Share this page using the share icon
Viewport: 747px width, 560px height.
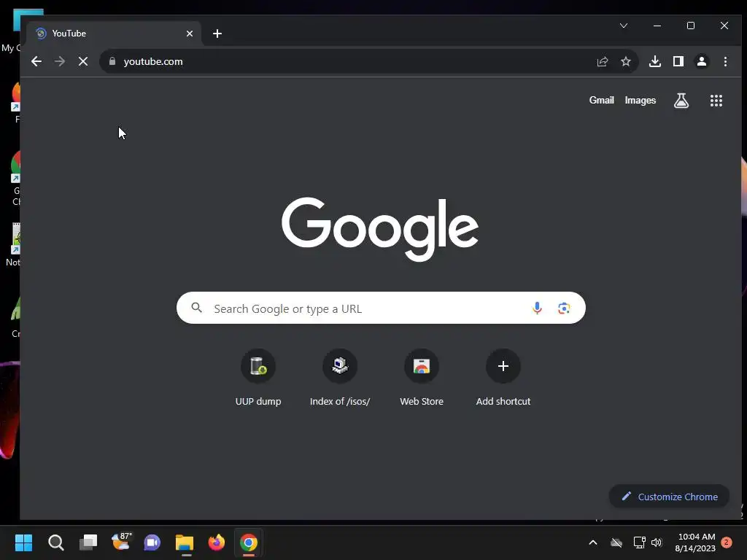[602, 61]
